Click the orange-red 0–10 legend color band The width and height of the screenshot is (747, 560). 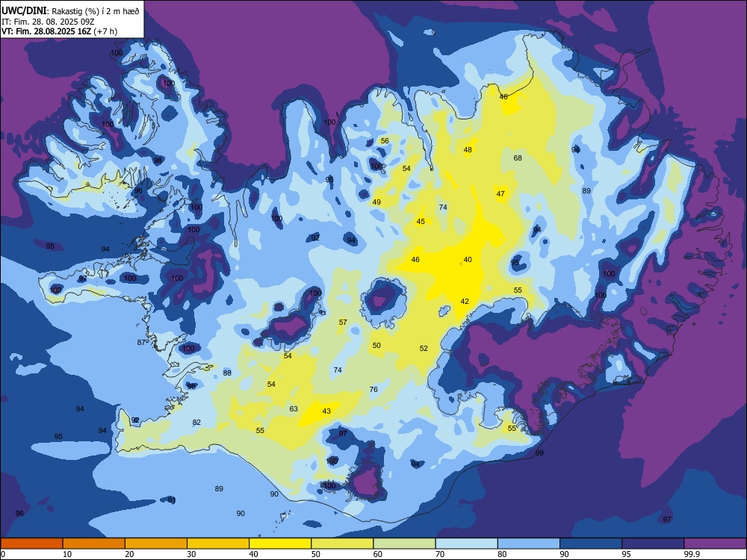31,544
